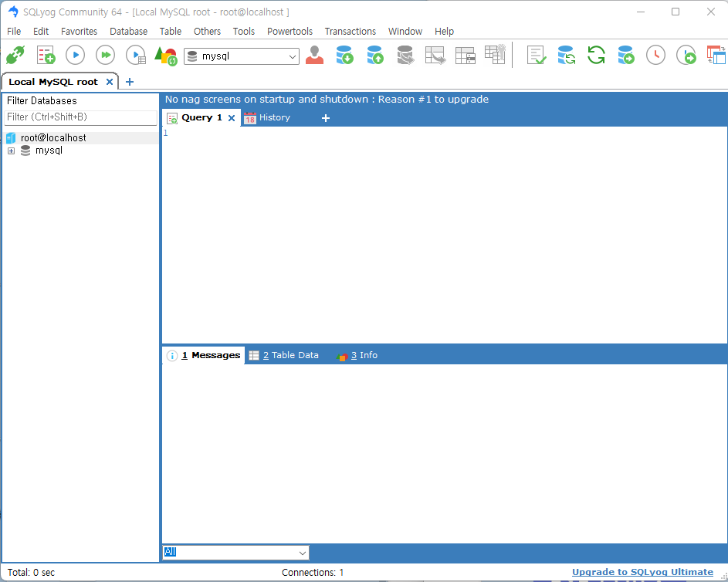
Task: Click the clock with green arrow icon
Action: click(686, 56)
